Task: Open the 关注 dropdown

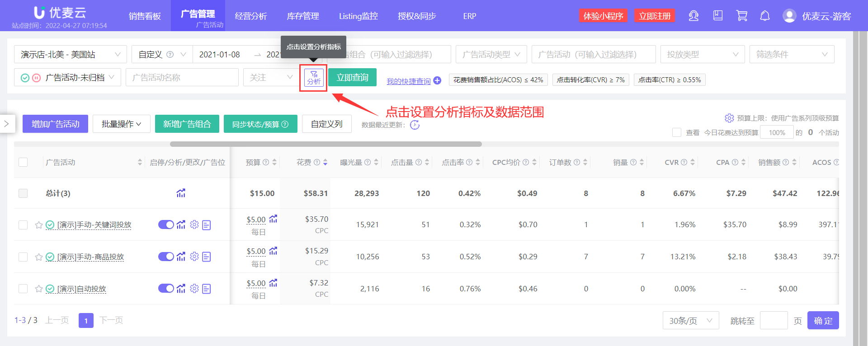Action: point(271,77)
